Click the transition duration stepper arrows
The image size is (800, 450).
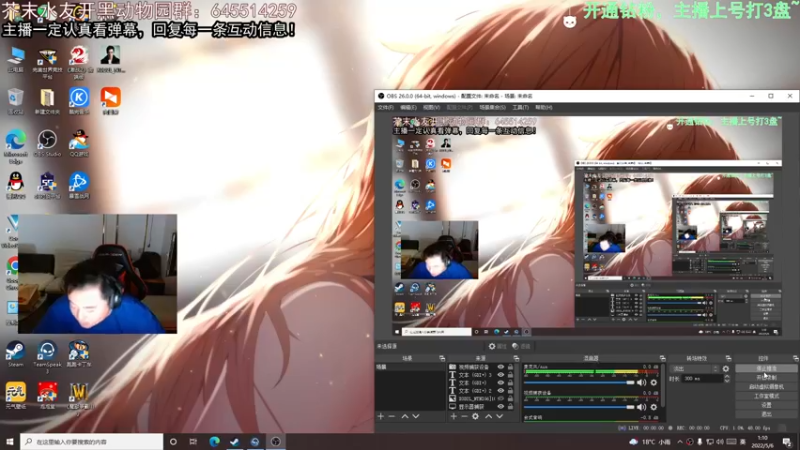click(727, 379)
